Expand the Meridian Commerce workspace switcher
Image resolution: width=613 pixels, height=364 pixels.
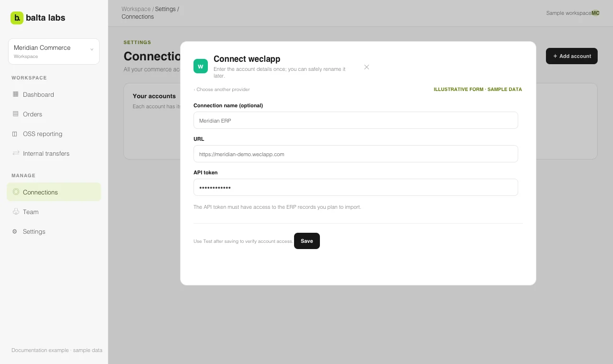point(54,51)
